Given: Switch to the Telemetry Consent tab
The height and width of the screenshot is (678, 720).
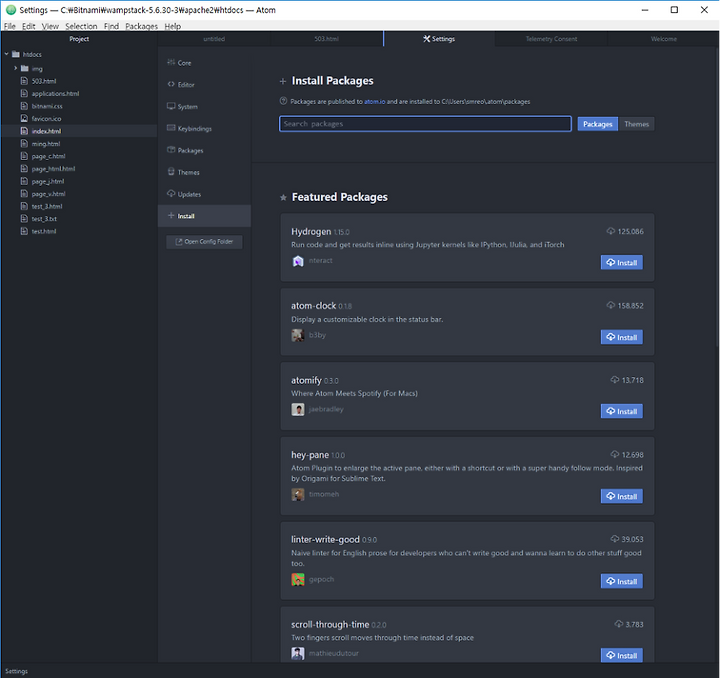Looking at the screenshot, I should tap(551, 39).
